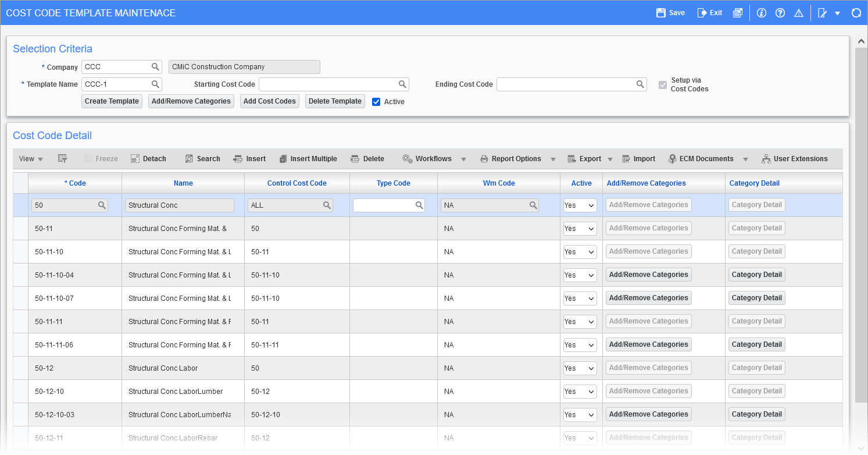This screenshot has width=868, height=455.
Task: Open Category Detail for code 50-11-10-04
Action: coord(756,275)
